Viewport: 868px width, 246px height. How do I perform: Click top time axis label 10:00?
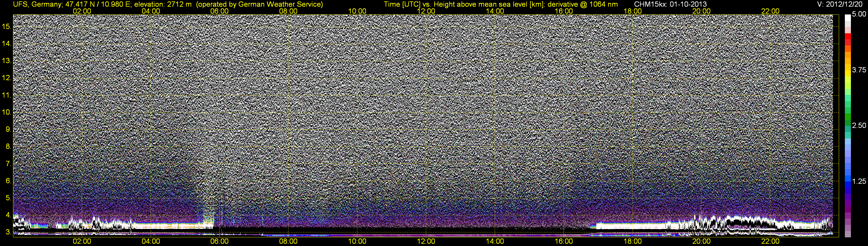coord(357,11)
